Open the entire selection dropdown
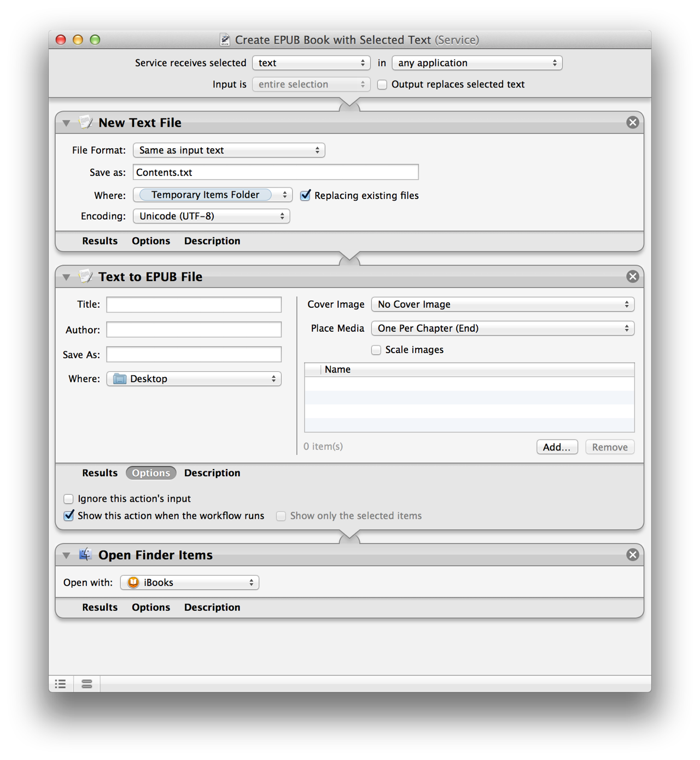 coord(311,84)
